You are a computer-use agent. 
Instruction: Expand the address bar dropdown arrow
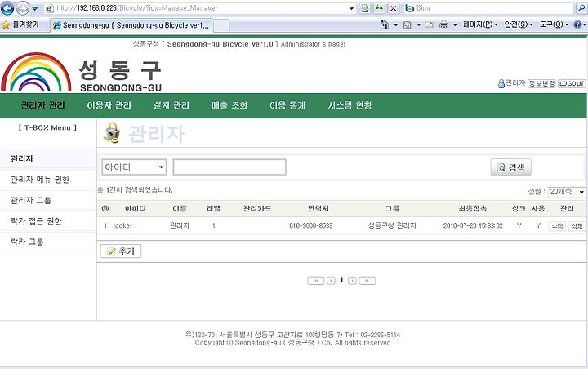tap(351, 8)
